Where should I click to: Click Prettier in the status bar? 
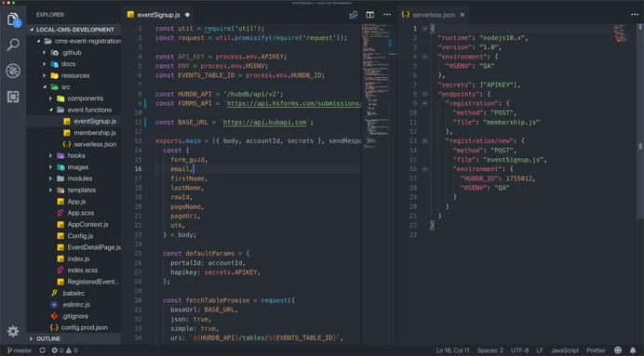tap(596, 350)
